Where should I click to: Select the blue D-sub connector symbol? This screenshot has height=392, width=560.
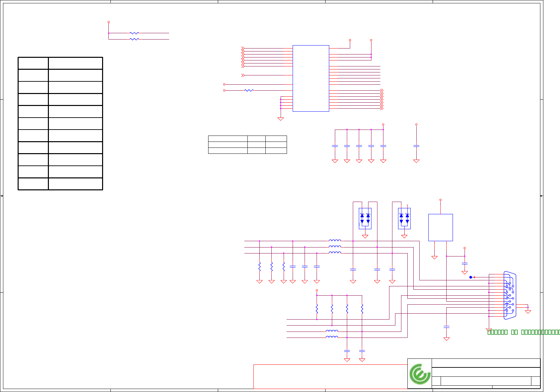pyautogui.click(x=510, y=295)
